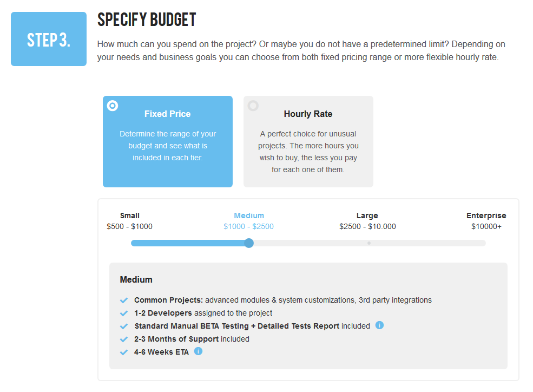This screenshot has height=392, width=533.
Task: Click checkmark icon before Common Projects
Action: (x=124, y=300)
